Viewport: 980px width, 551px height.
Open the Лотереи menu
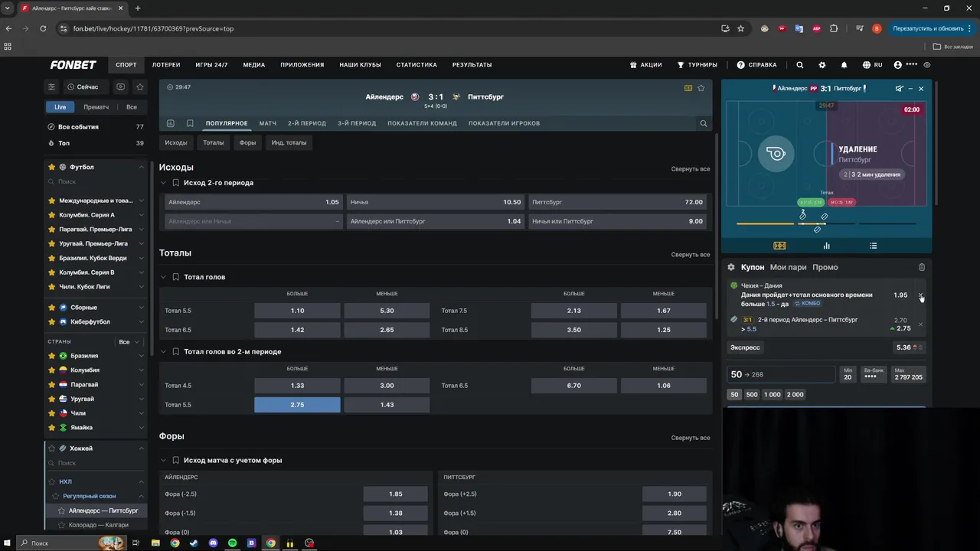[x=166, y=65]
